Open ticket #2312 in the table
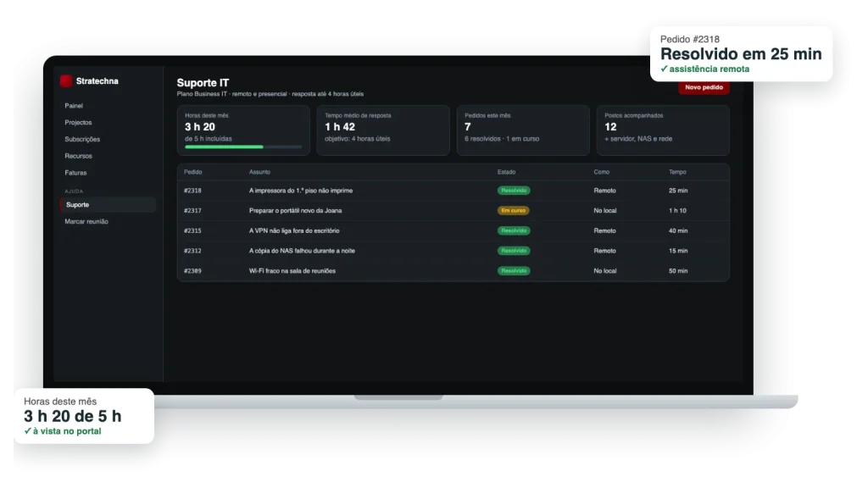This screenshot has width=868, height=488. pos(192,251)
